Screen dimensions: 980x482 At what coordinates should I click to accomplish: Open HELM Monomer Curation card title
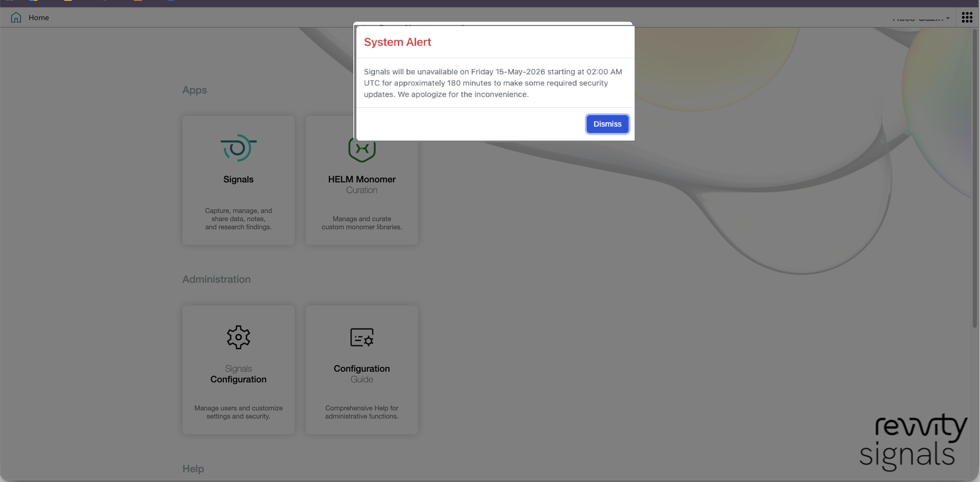coord(362,184)
